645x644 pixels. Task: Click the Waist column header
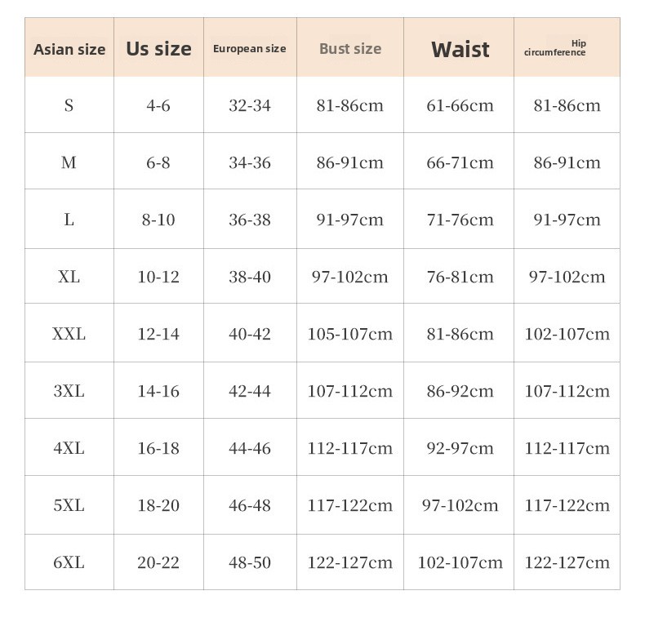coord(460,49)
